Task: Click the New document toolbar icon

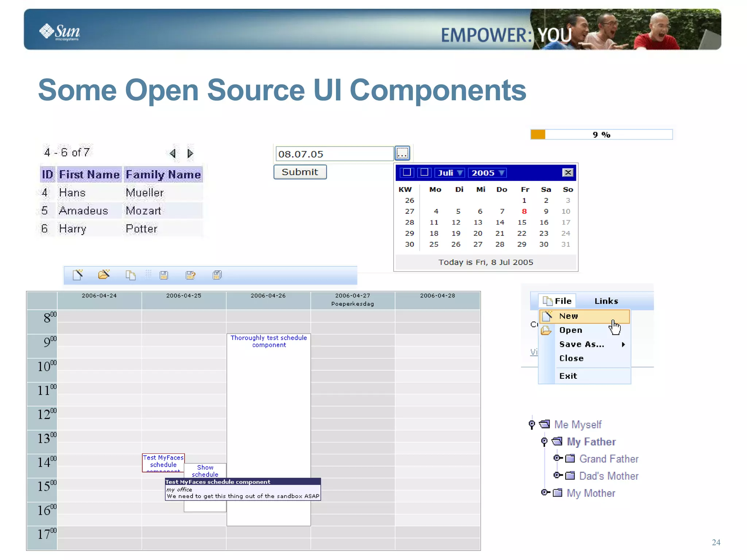Action: pos(78,275)
